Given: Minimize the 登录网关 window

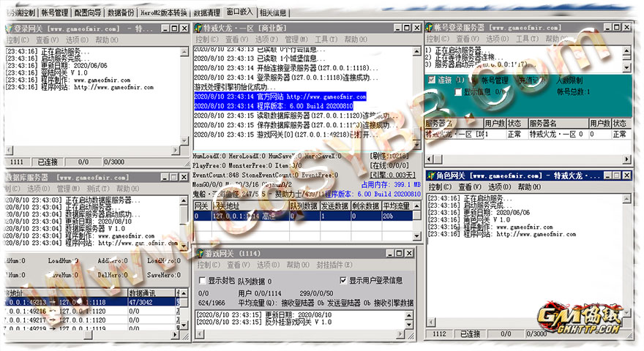Looking at the screenshot, I should [x=165, y=29].
